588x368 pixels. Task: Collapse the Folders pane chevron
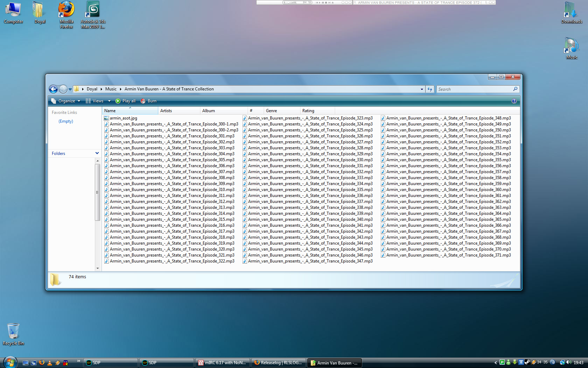coord(97,153)
